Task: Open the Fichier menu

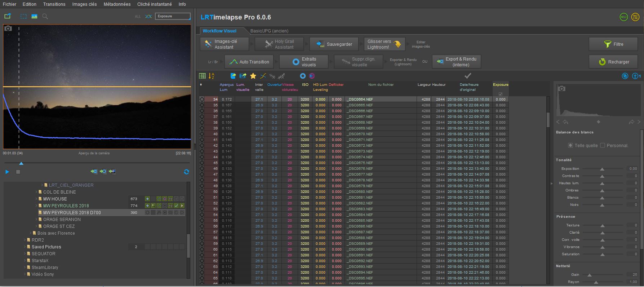Action: [10, 4]
